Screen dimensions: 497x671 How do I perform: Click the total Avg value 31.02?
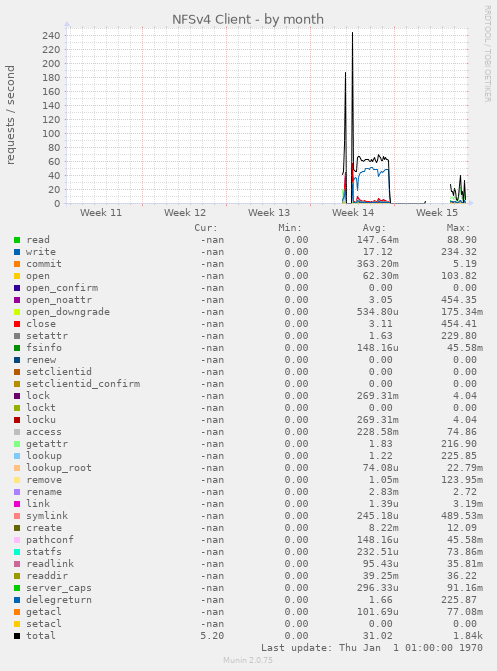click(377, 636)
